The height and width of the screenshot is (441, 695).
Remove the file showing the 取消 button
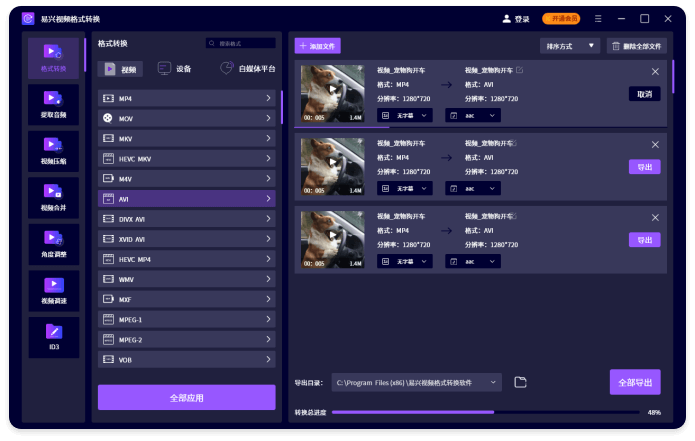coord(655,71)
